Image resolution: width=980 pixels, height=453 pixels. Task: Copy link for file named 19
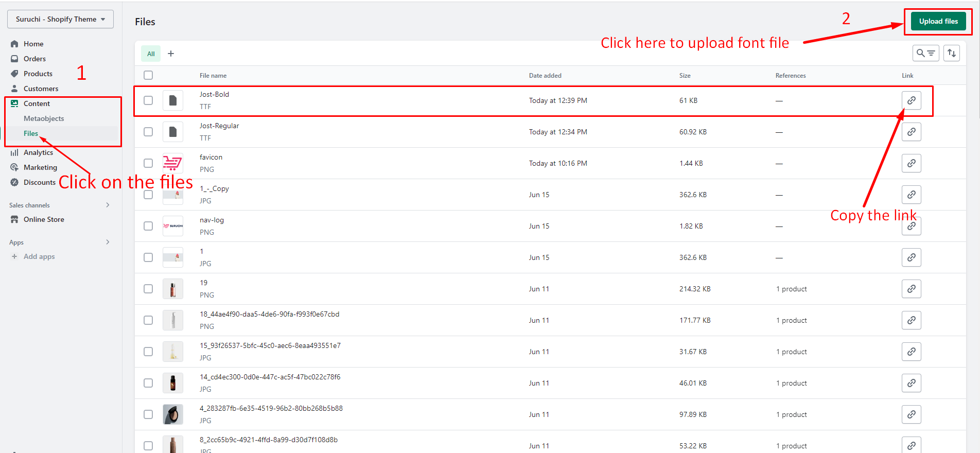[911, 289]
